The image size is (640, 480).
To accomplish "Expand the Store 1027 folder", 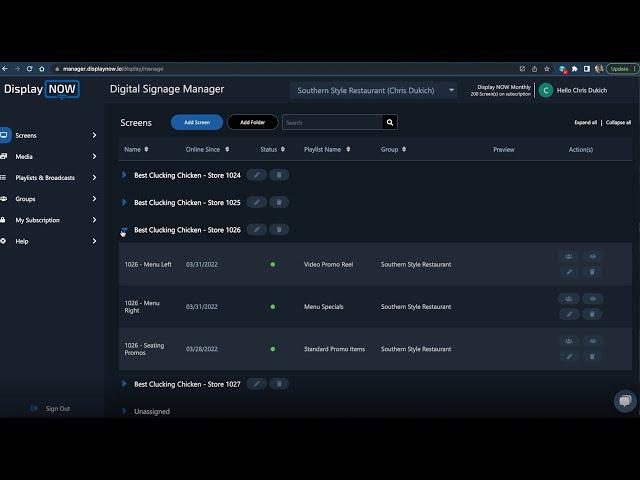I will (x=124, y=384).
